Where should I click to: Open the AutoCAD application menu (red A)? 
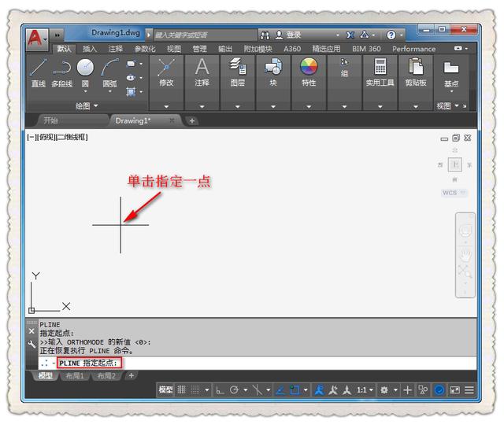(x=37, y=39)
